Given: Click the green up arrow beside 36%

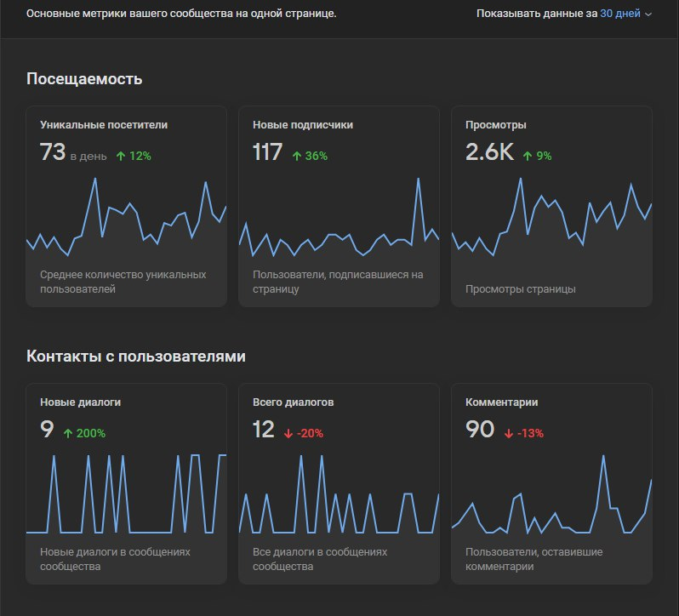Looking at the screenshot, I should pos(297,157).
